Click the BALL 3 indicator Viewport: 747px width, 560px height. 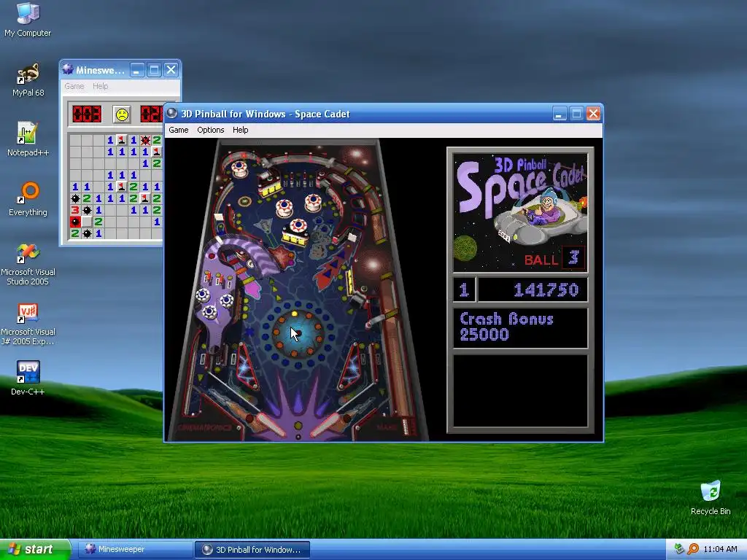pyautogui.click(x=554, y=259)
